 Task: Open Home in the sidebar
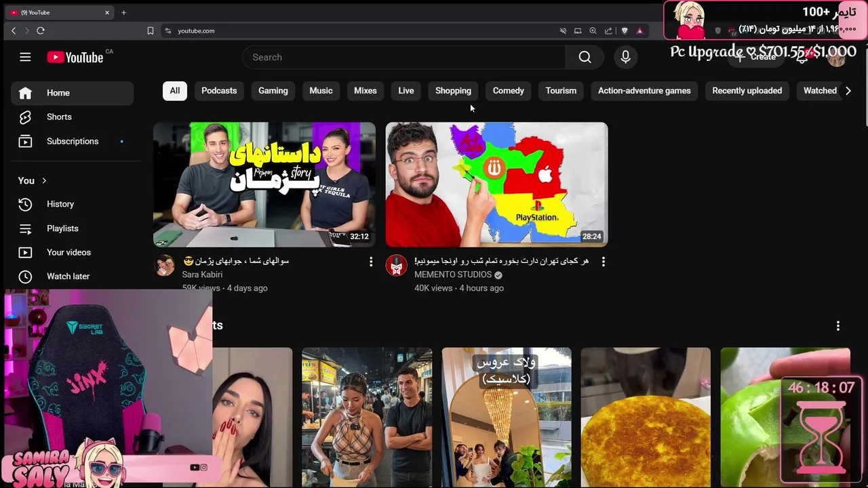72,93
